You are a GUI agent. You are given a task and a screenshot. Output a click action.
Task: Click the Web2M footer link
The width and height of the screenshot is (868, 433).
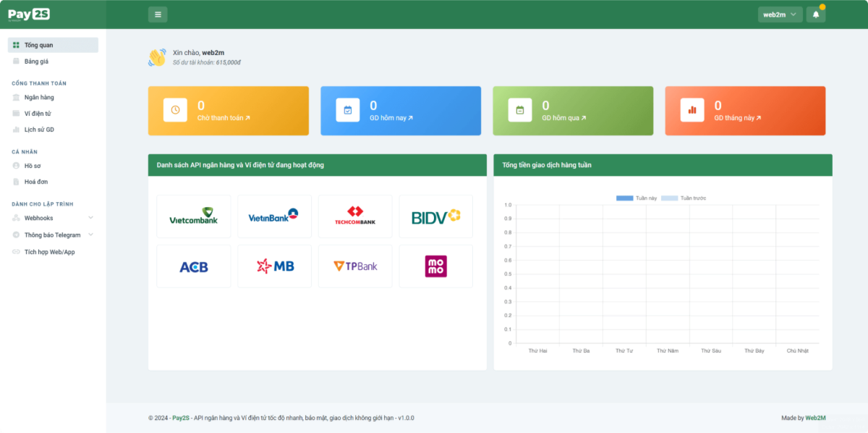coord(816,418)
